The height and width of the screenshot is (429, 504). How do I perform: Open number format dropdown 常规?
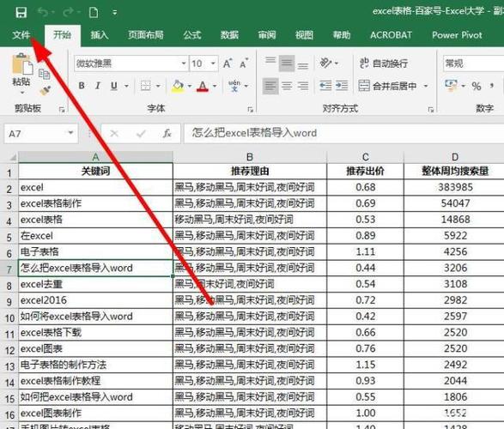pyautogui.click(x=473, y=63)
